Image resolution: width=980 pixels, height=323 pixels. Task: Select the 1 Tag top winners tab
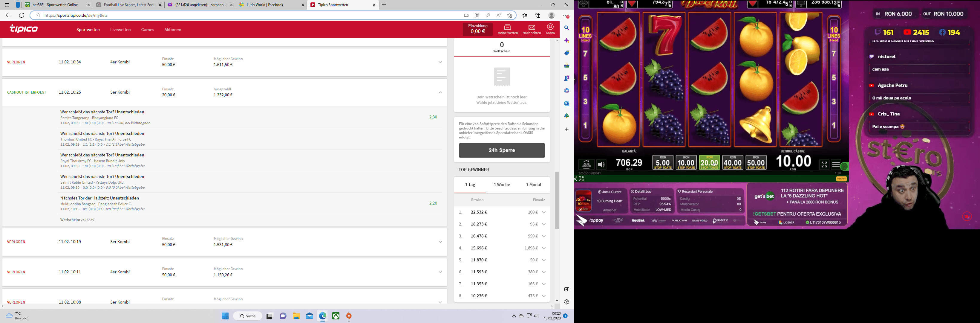coord(470,185)
